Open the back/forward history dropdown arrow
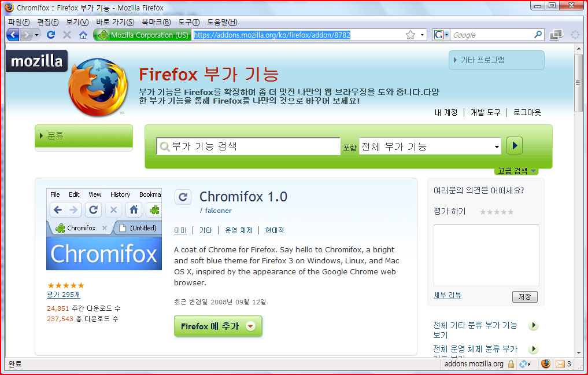 click(37, 35)
